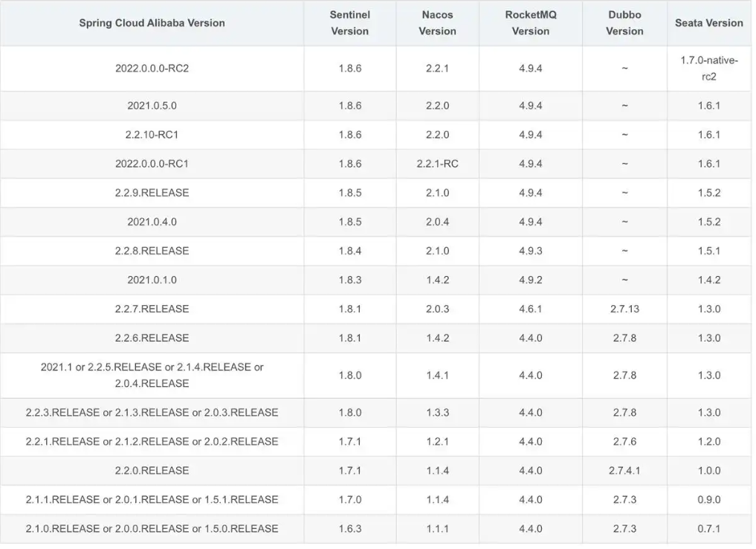Click the Nacos value 2.0.3
This screenshot has width=756, height=549.
click(437, 309)
